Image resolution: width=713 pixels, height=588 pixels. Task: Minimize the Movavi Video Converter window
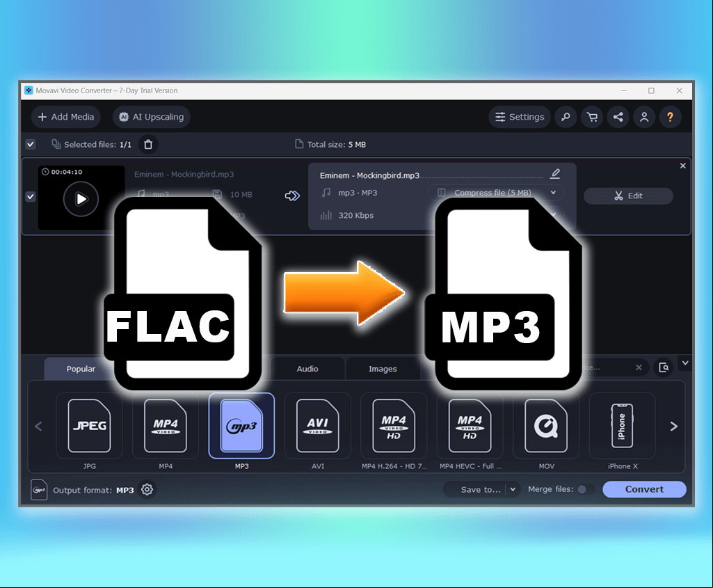point(624,91)
